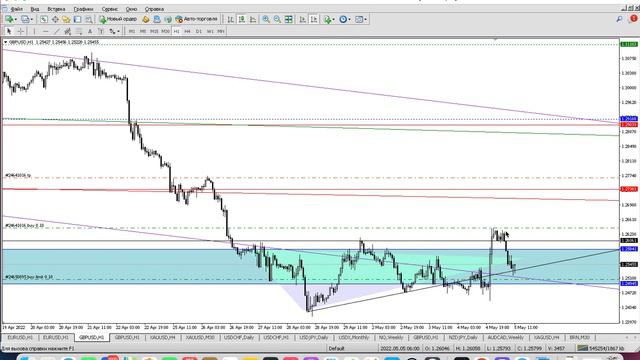The width and height of the screenshot is (640, 360).
Task: Switch chart to line chart
Action: (x=253, y=19)
